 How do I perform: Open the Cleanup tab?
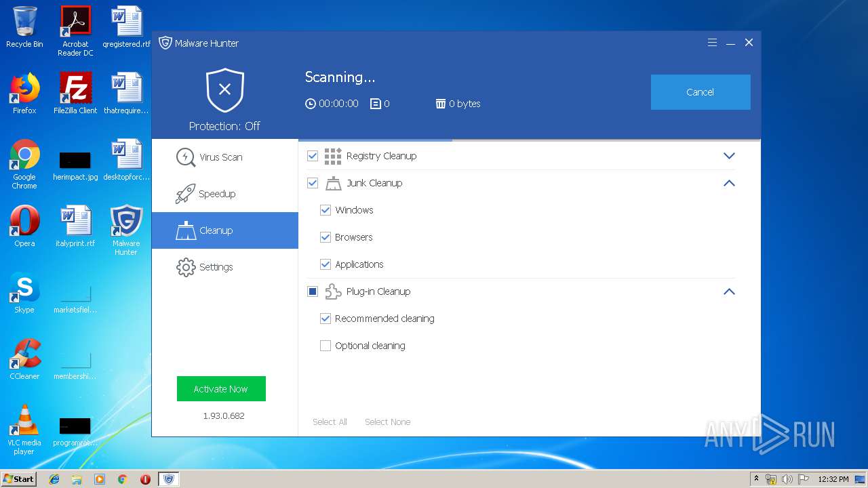[x=225, y=230]
